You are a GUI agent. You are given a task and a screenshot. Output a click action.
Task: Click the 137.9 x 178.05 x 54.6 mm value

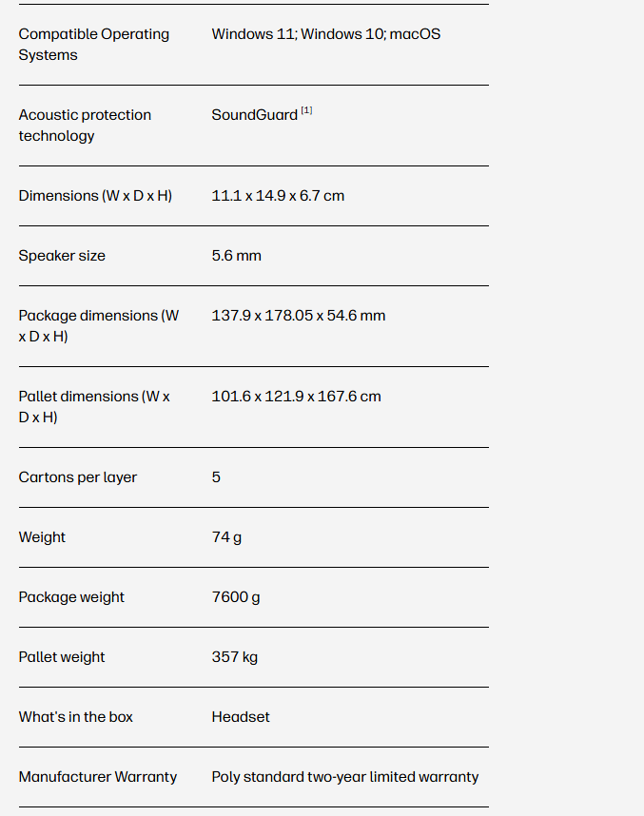[298, 316]
